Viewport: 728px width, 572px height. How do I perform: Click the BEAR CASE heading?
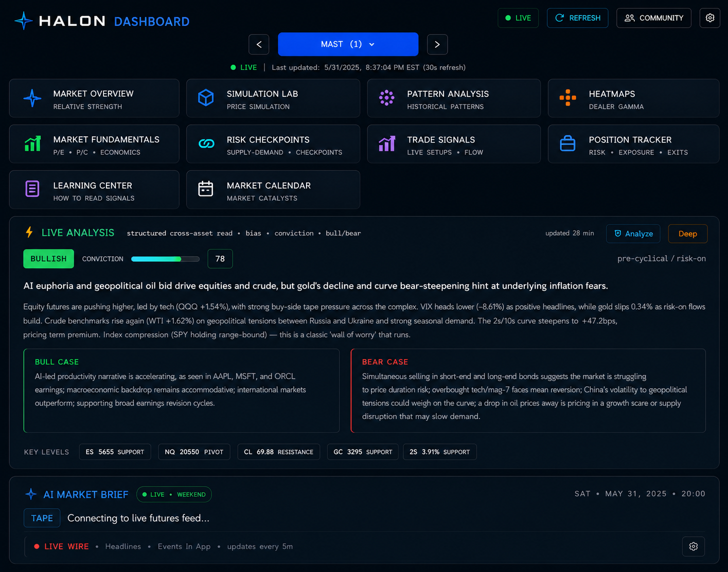click(385, 362)
